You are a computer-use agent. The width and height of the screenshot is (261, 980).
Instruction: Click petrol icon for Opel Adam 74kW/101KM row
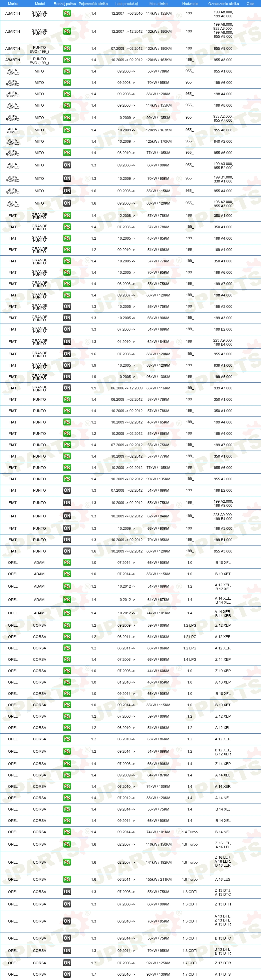(67, 613)
